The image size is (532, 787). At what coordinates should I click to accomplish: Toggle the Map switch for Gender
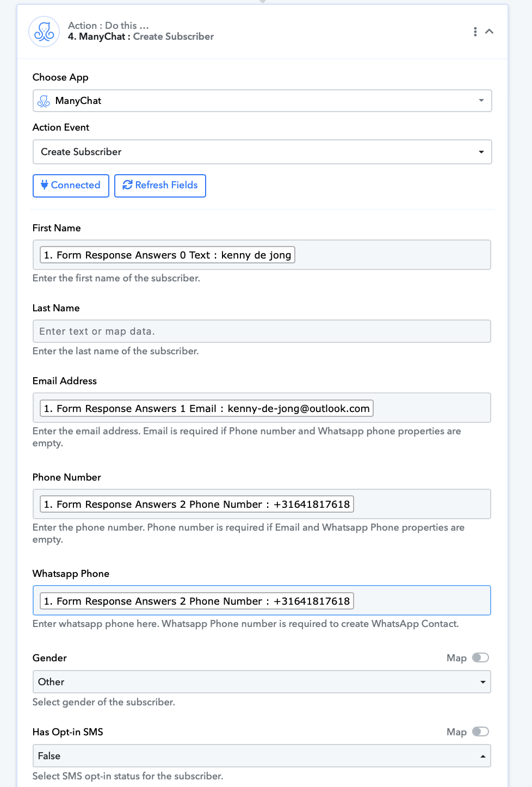pyautogui.click(x=481, y=657)
